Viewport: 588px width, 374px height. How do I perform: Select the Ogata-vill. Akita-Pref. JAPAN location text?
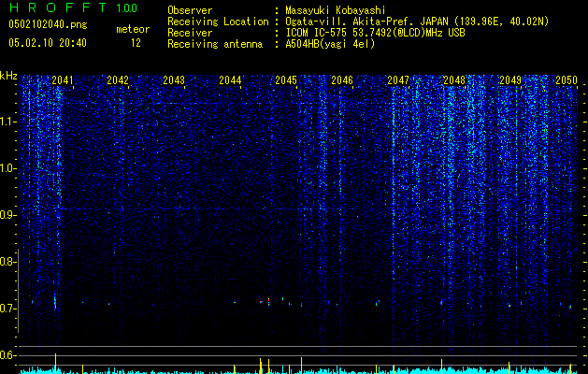click(x=417, y=22)
